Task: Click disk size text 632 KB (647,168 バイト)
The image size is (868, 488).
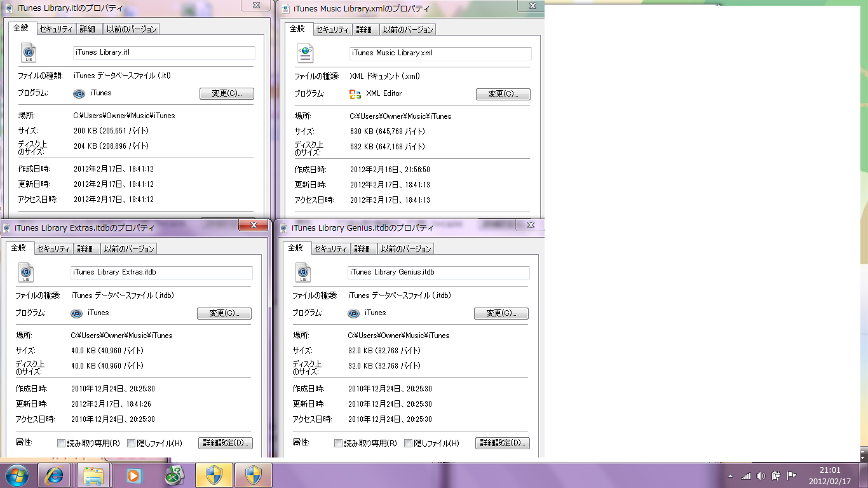Action: pyautogui.click(x=388, y=147)
